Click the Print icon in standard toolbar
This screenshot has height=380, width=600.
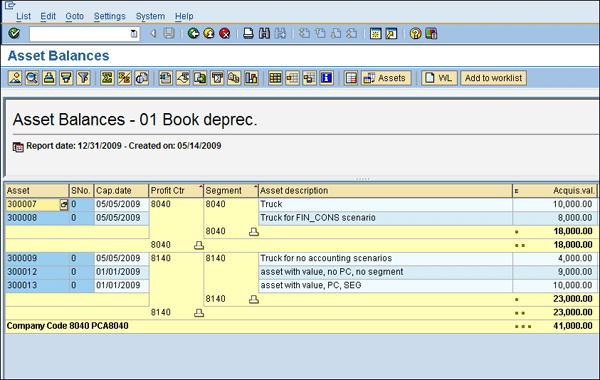248,34
